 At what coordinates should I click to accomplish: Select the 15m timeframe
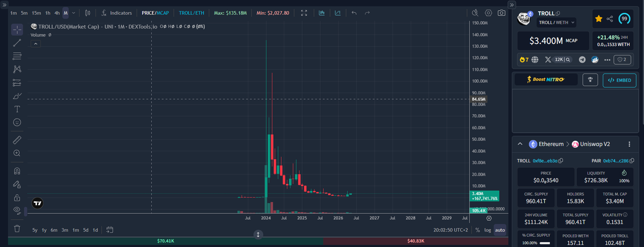click(36, 12)
